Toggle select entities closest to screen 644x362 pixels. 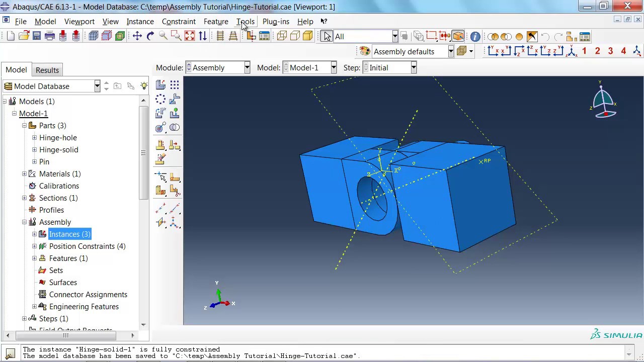click(x=458, y=36)
